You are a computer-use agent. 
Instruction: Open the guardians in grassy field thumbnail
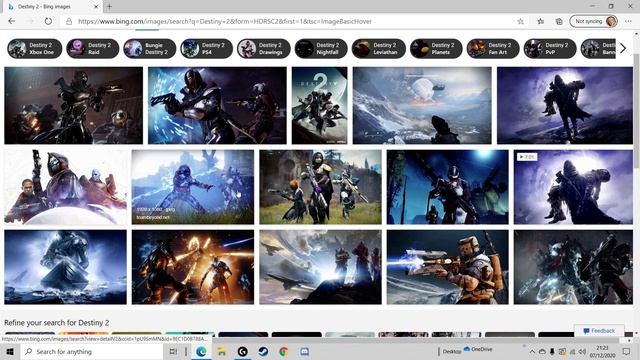(320, 187)
